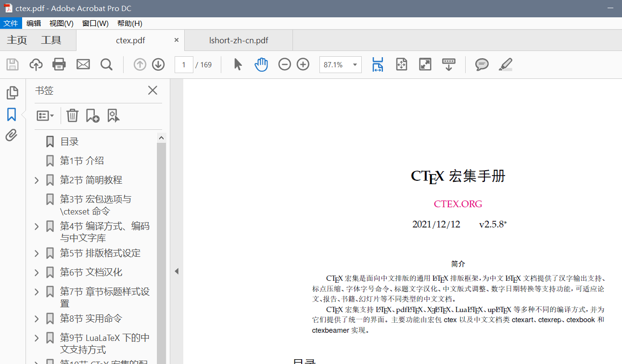The width and height of the screenshot is (622, 364).
Task: Jump to 第1节 介绍 bookmark
Action: pyautogui.click(x=82, y=161)
